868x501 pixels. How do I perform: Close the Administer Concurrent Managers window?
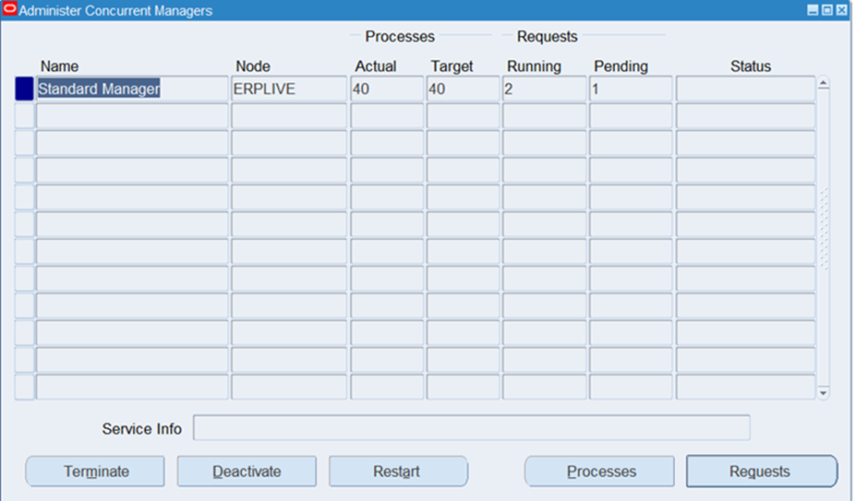click(841, 11)
